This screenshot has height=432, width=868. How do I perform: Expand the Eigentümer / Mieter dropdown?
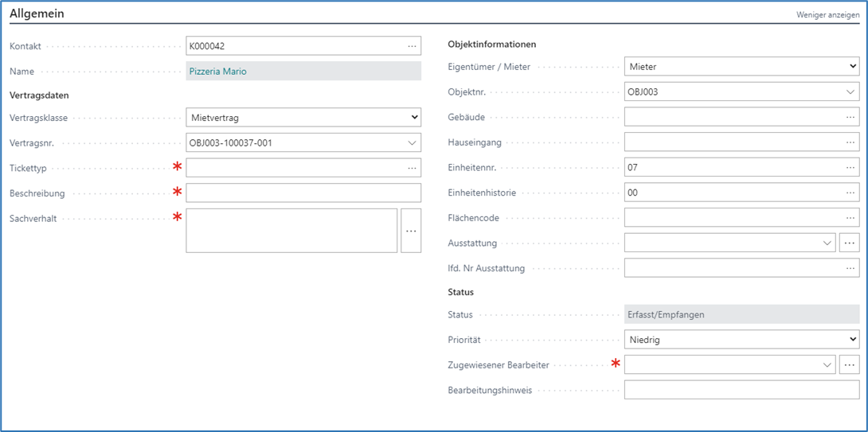(852, 67)
